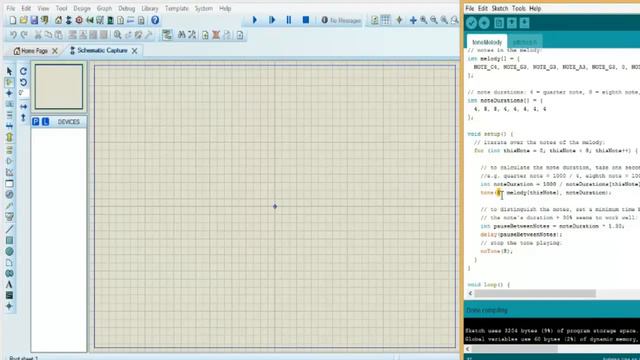This screenshot has height=360, width=640.
Task: Click the L library manage button
Action: coord(45,122)
